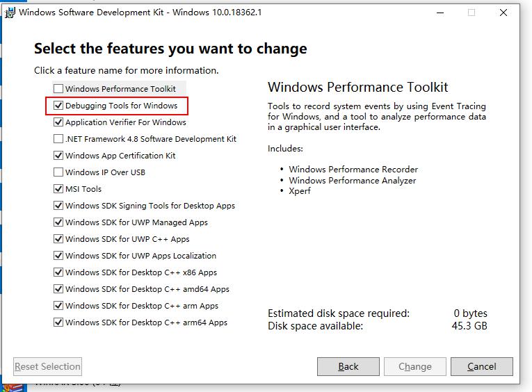This screenshot has width=532, height=392.
Task: Click the Desktop C++ arm64 Apps feature name
Action: 146,322
